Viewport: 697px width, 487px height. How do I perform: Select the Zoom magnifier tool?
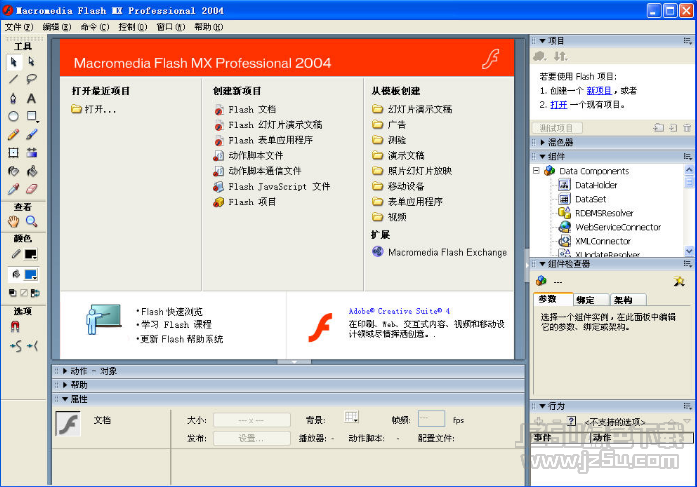coord(31,221)
